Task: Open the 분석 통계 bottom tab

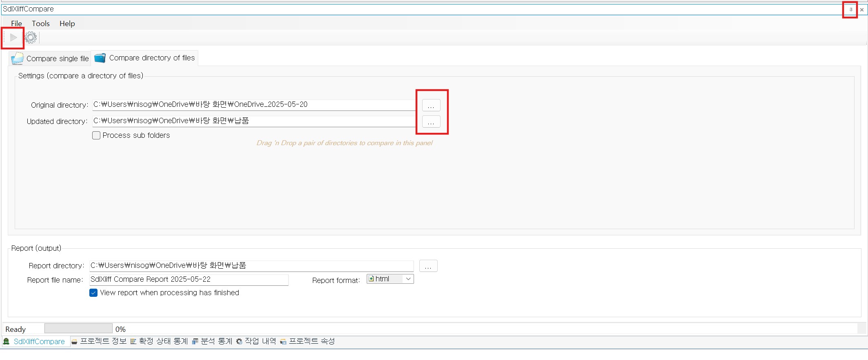Action: tap(212, 341)
